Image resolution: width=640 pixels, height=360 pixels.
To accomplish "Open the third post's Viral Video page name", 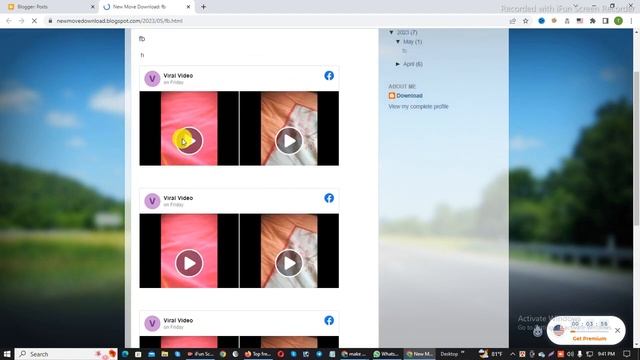I will 178,320.
